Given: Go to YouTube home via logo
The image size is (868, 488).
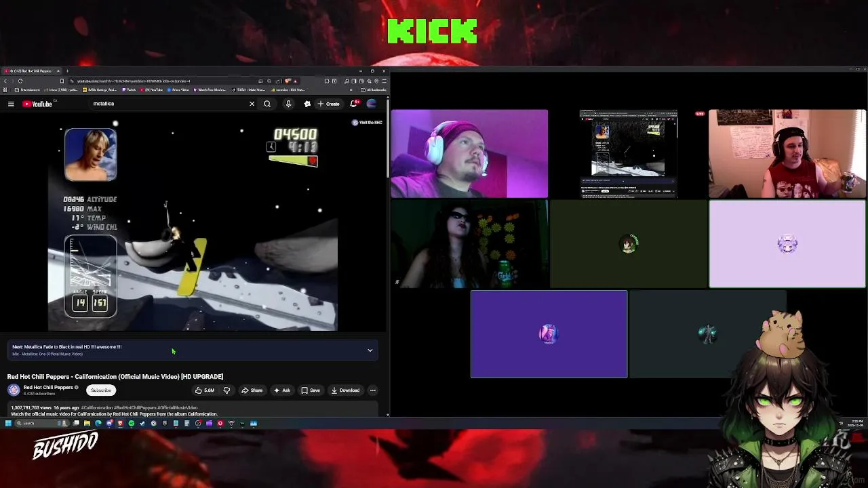Looking at the screenshot, I should pos(37,104).
